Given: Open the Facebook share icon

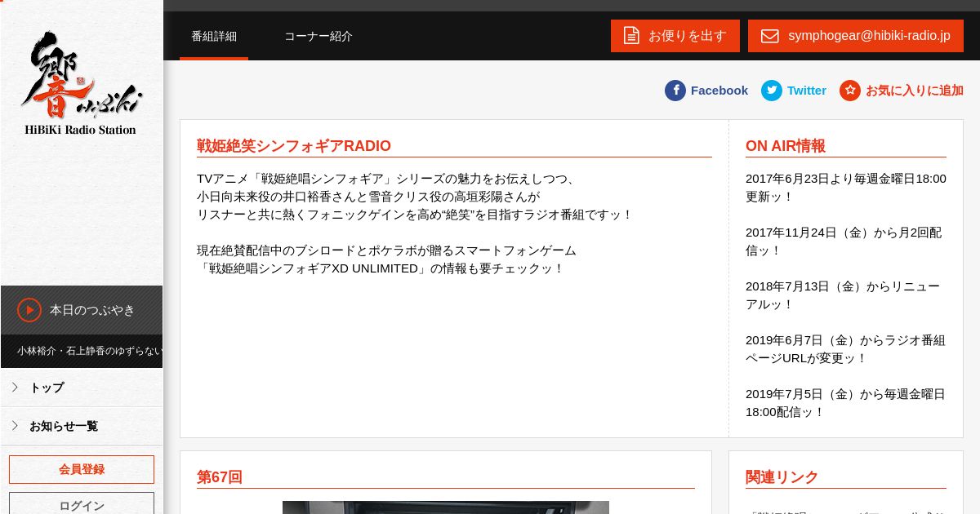Looking at the screenshot, I should click(x=675, y=91).
